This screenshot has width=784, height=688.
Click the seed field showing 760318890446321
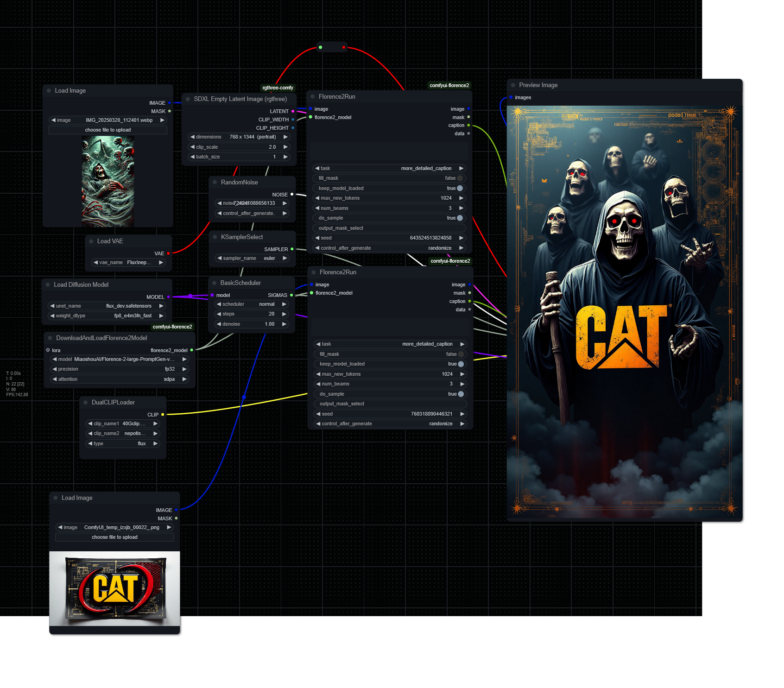tap(390, 414)
